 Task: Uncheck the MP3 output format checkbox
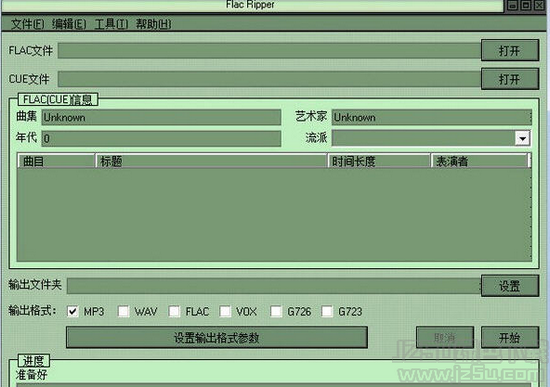coord(73,311)
